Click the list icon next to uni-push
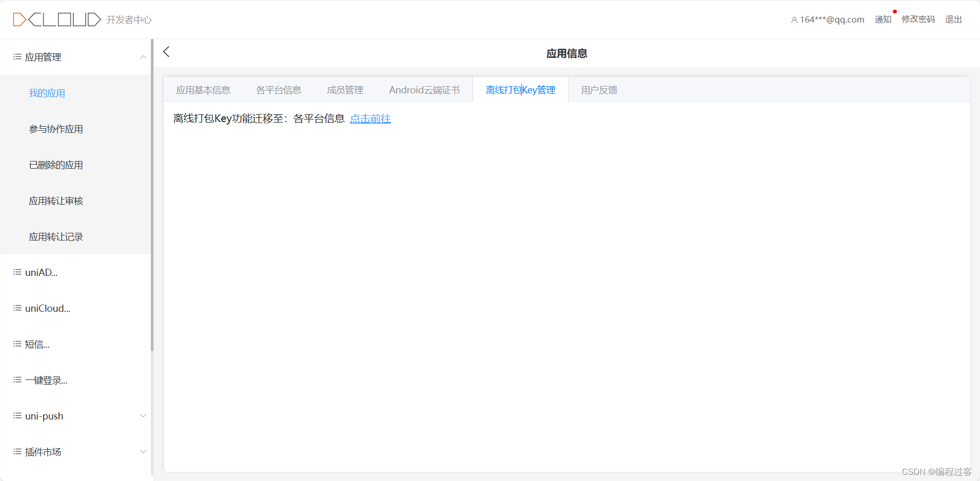Screen dimensions: 980x481 (17, 416)
